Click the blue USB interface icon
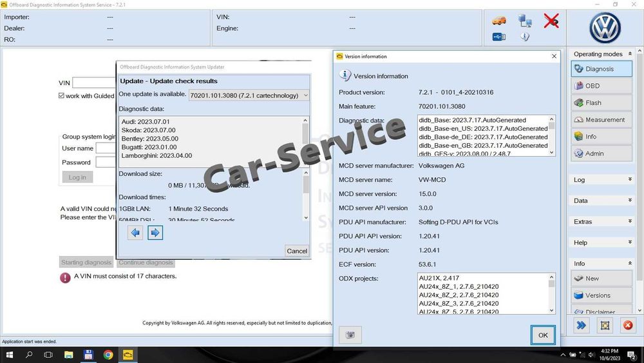The height and width of the screenshot is (363, 644). click(x=498, y=37)
